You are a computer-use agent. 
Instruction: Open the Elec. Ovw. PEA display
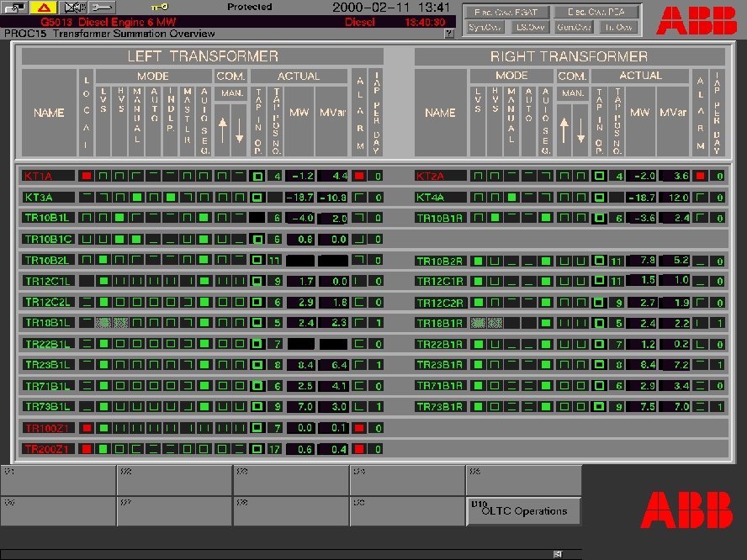point(596,12)
